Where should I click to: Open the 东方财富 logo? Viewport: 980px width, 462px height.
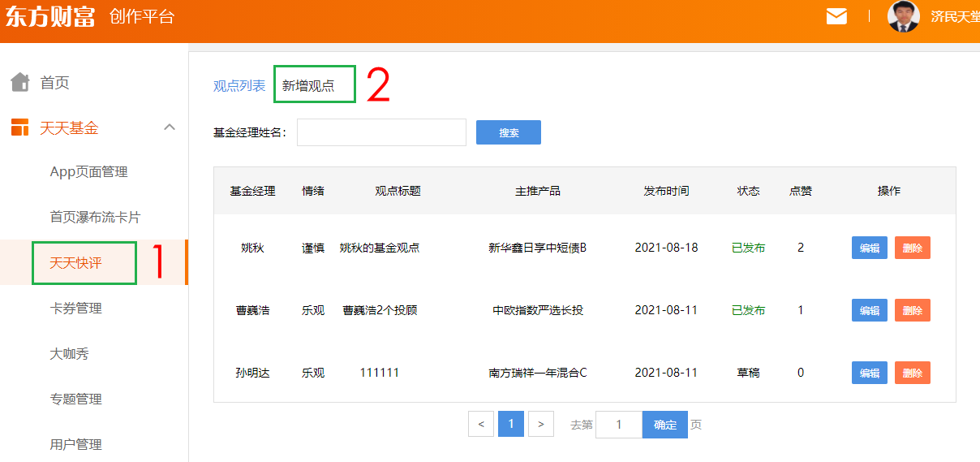tap(50, 16)
